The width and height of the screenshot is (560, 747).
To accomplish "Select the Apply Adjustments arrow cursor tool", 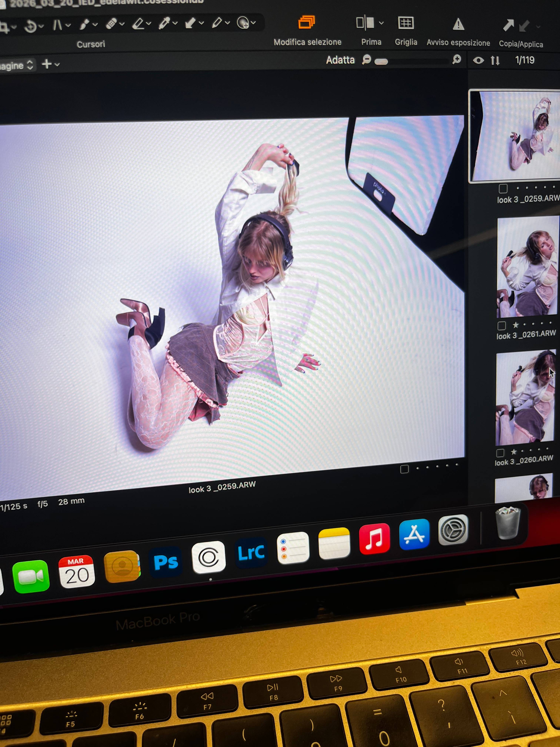I will 190,23.
